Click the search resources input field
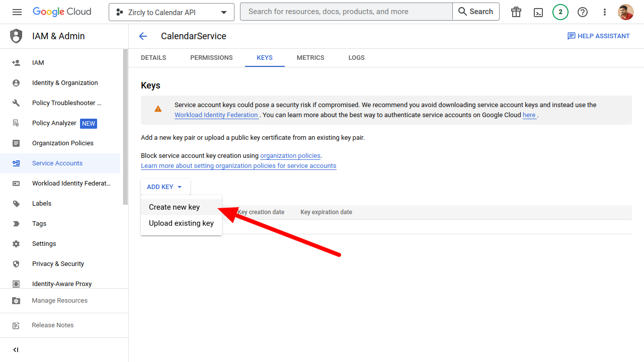The width and height of the screenshot is (644, 362). pyautogui.click(x=346, y=12)
